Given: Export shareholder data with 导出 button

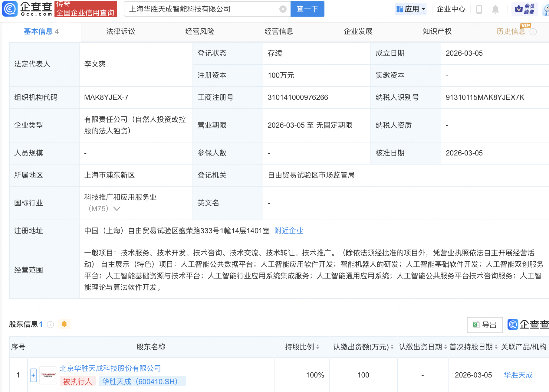Looking at the screenshot, I should click(485, 325).
